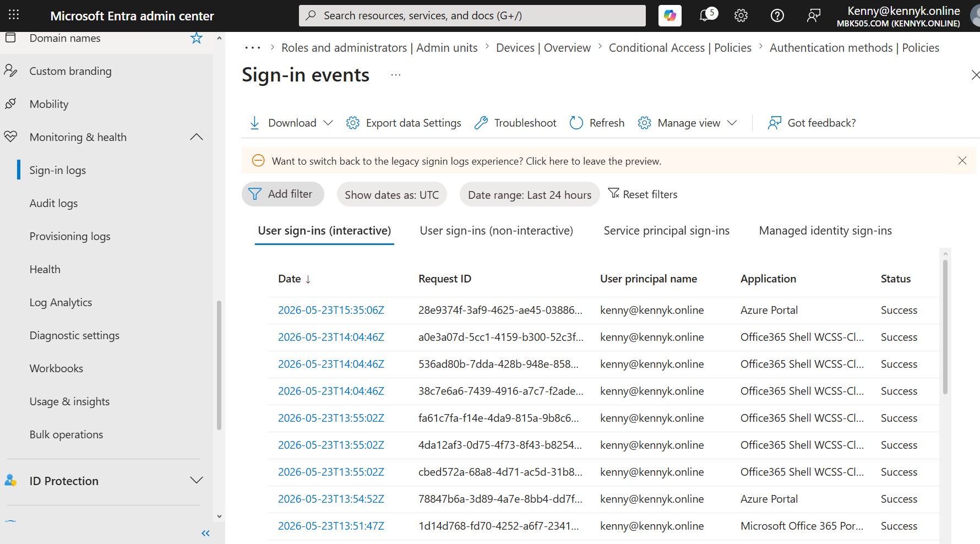Sort by the Date column header
980x544 pixels.
tap(295, 279)
